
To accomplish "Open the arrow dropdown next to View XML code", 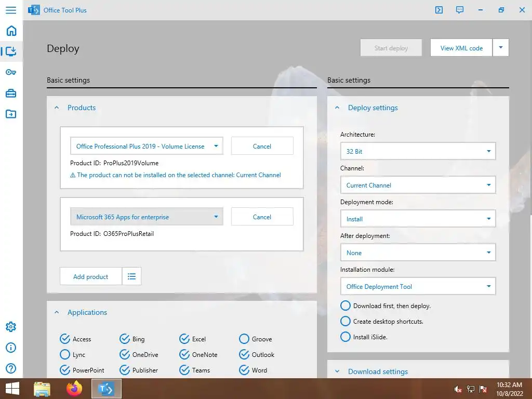I will [x=501, y=47].
